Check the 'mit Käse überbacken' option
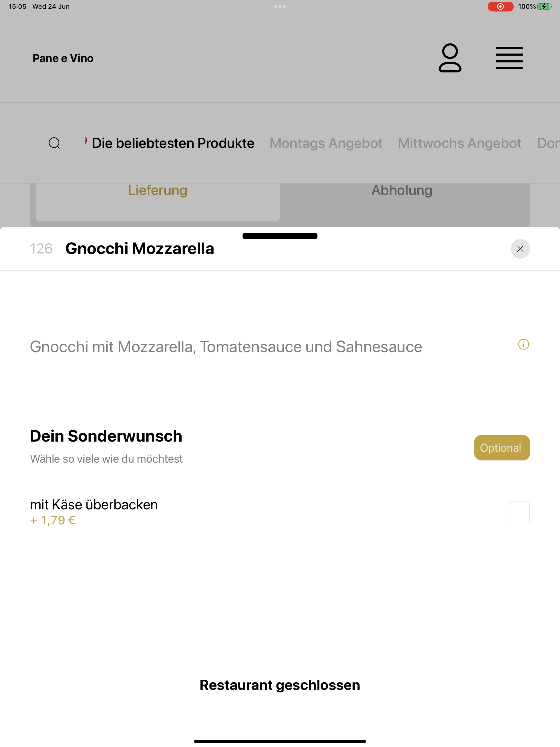The image size is (560, 747). tap(519, 512)
